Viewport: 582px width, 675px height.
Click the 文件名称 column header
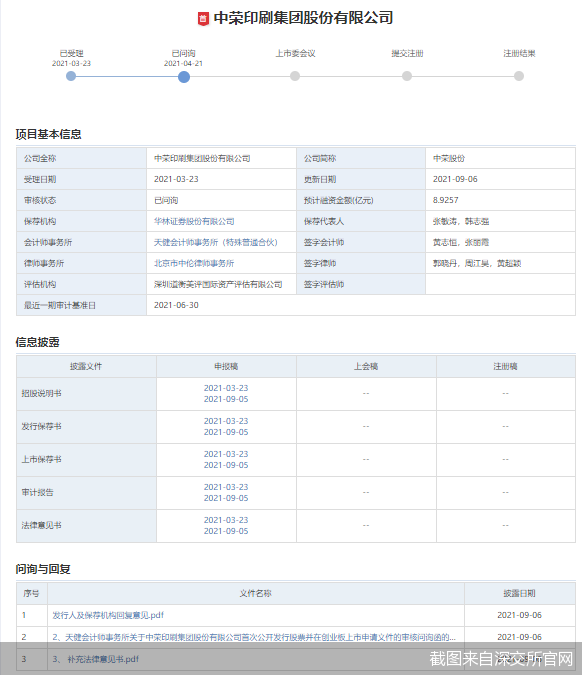click(256, 593)
